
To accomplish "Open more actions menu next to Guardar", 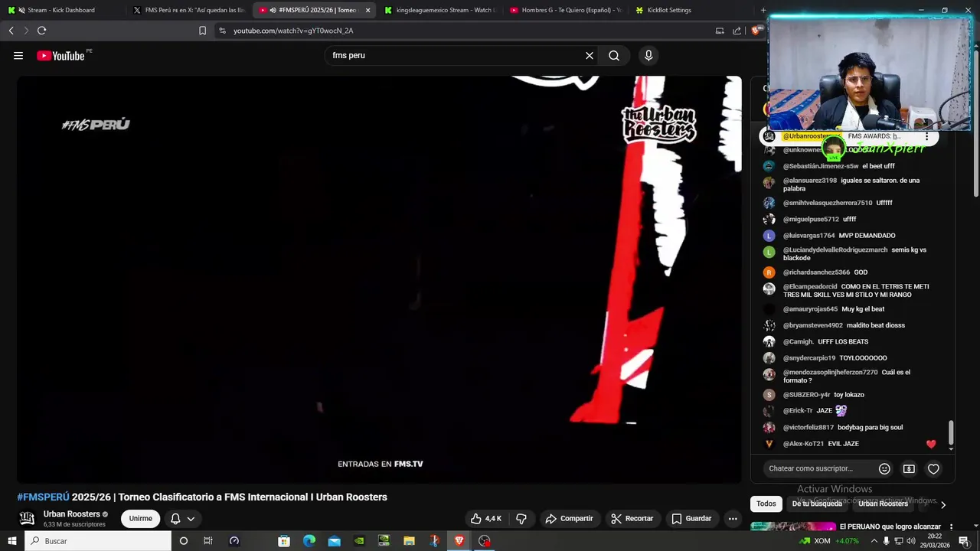I will click(733, 518).
